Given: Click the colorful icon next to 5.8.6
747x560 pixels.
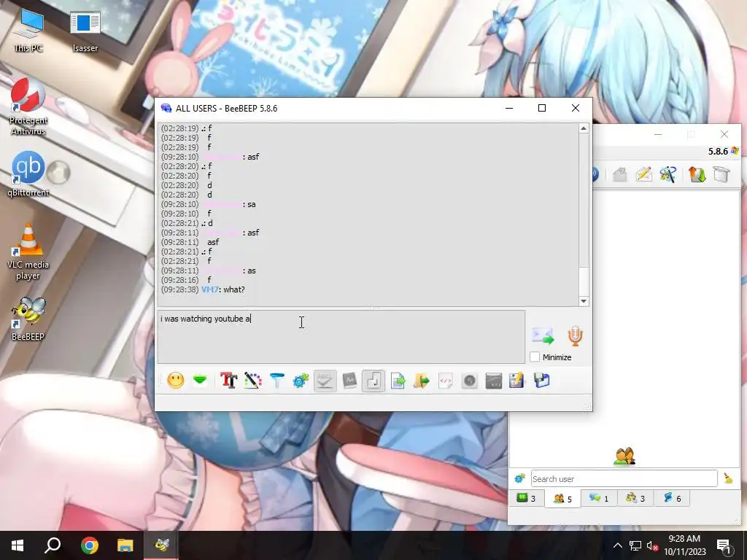Looking at the screenshot, I should (x=734, y=151).
